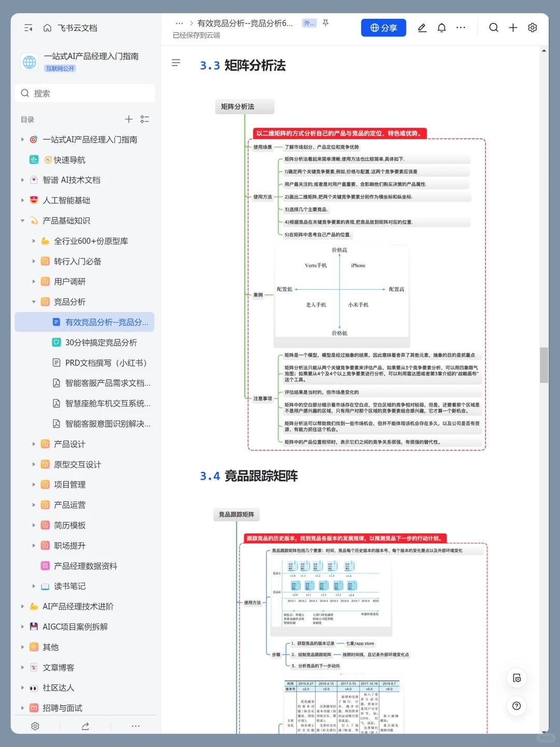Image resolution: width=560 pixels, height=747 pixels.
Task: Click the floating help question mark icon
Action: [516, 706]
